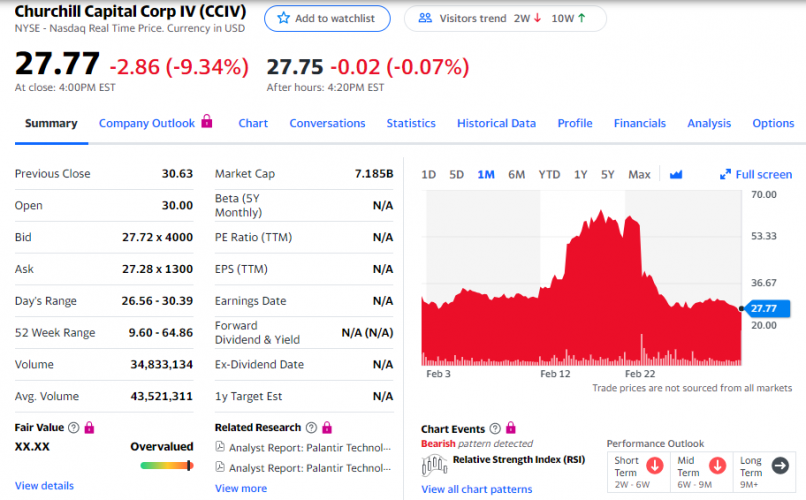Open the Historical Data tab

coord(497,123)
